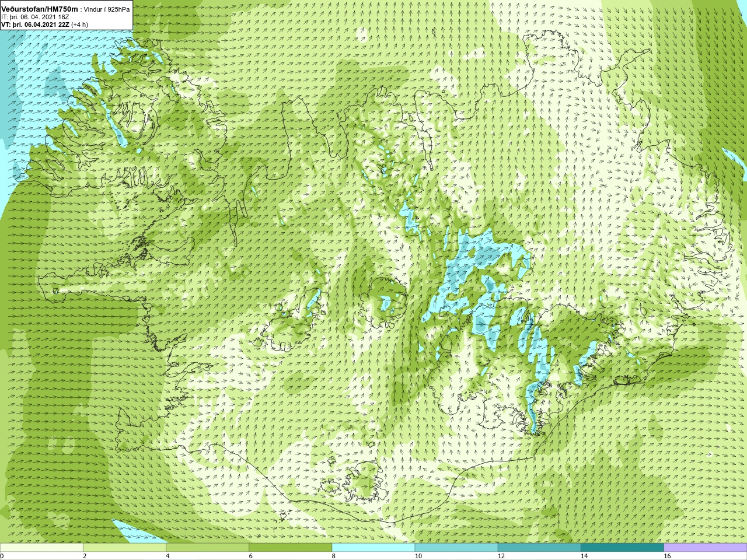Click the pale yellow 0–2 legend swatch
This screenshot has width=747, height=560.
coord(41,548)
